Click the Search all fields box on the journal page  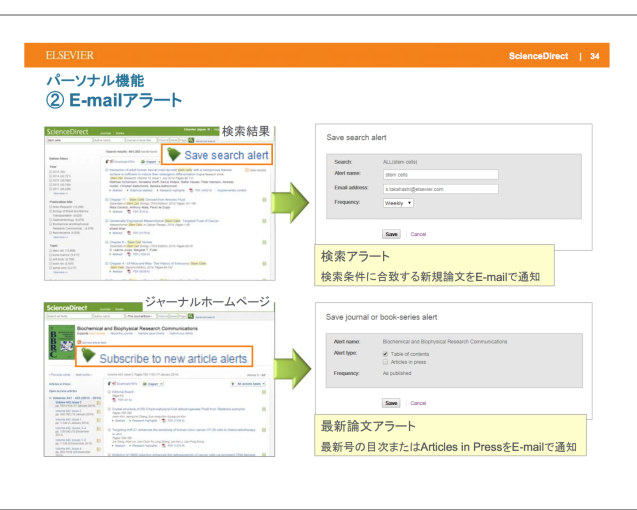click(69, 316)
